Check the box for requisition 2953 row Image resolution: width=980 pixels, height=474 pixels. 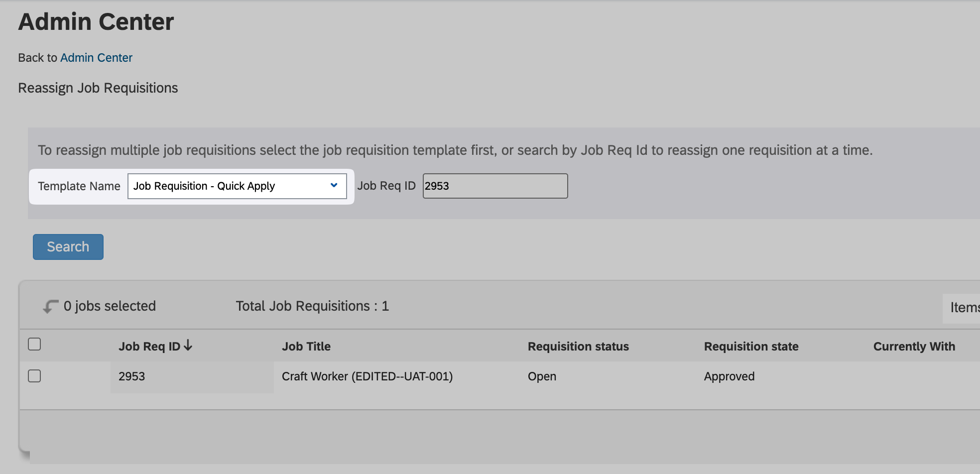coord(34,376)
